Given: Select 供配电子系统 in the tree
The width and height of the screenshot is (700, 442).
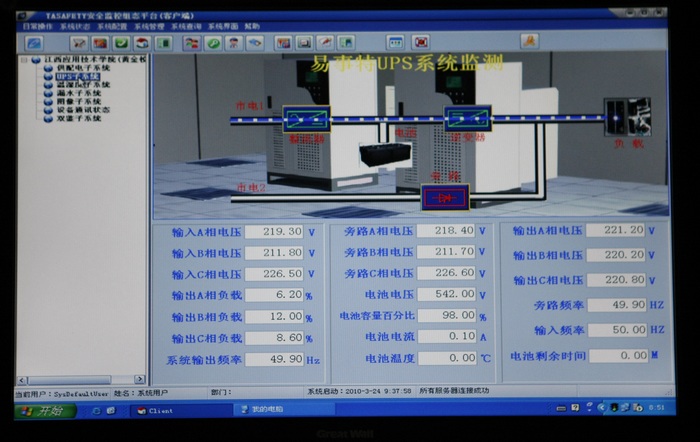Looking at the screenshot, I should (83, 68).
